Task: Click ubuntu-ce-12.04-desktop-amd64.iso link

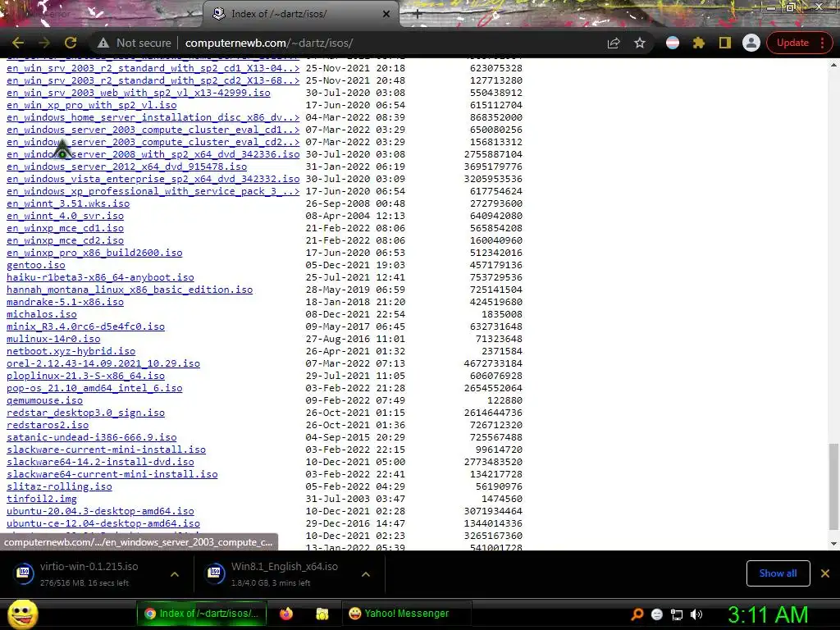Action: pyautogui.click(x=103, y=524)
